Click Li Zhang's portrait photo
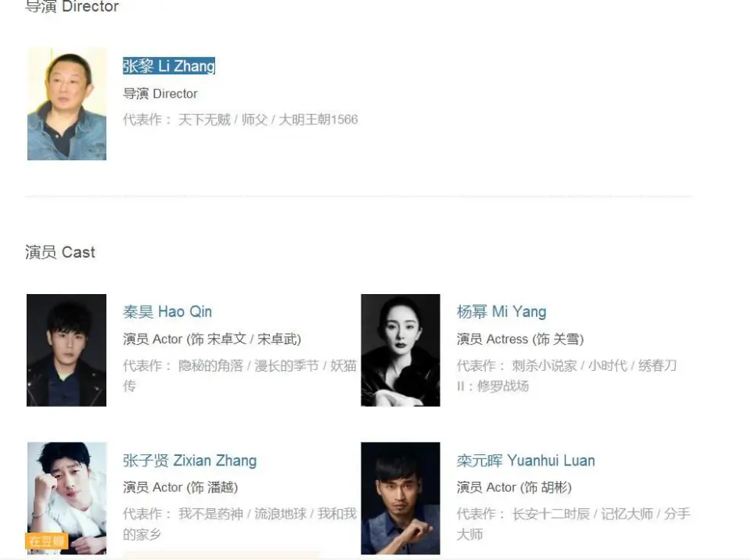Screen dimensions: 751x560 pyautogui.click(x=66, y=103)
